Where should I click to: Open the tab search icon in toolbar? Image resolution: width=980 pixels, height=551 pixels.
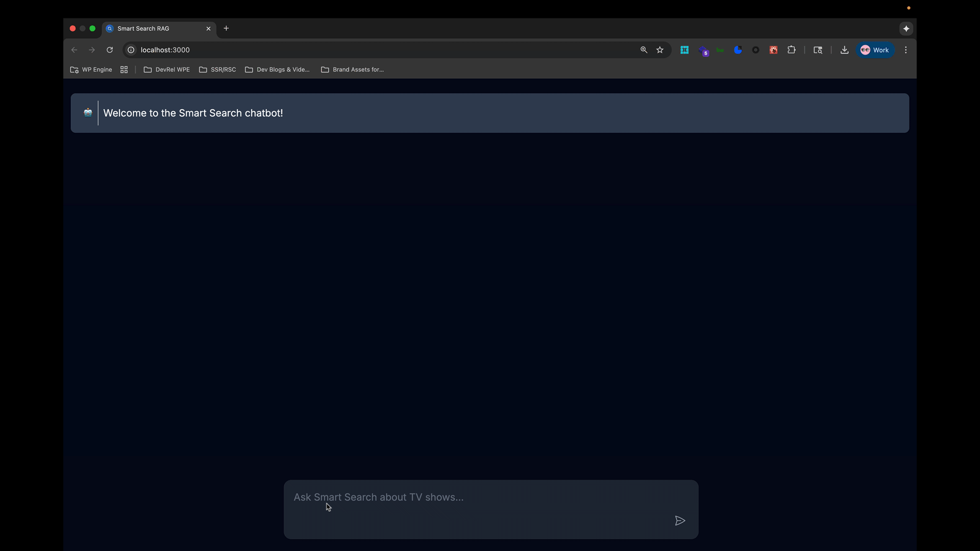click(x=818, y=50)
